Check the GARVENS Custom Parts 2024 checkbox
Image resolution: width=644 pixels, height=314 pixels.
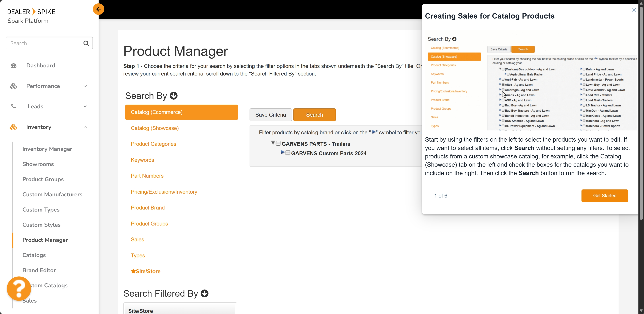tap(288, 153)
